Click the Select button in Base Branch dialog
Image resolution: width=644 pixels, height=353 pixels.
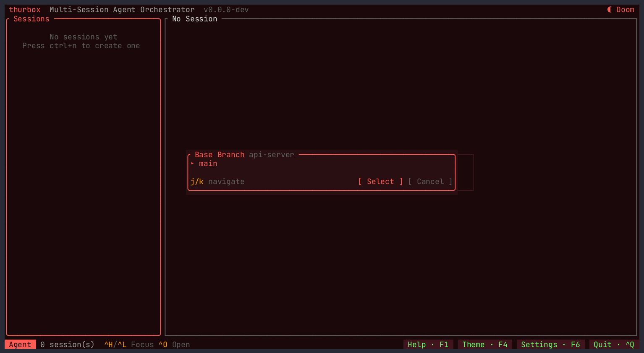click(x=380, y=182)
